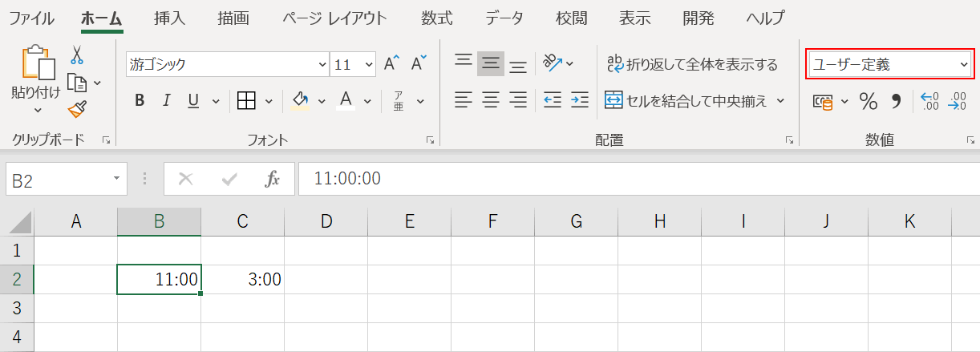Open clipboard pane dialog launcher

[x=106, y=140]
